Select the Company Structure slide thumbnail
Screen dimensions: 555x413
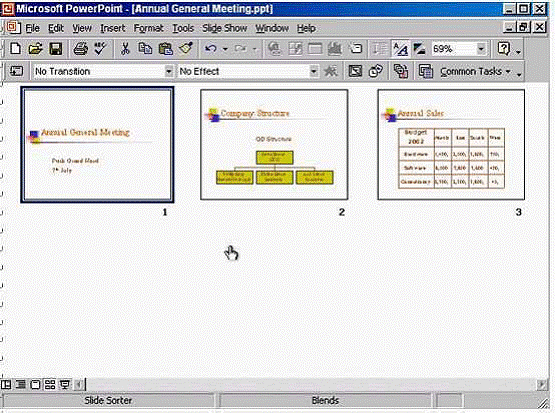click(x=274, y=144)
